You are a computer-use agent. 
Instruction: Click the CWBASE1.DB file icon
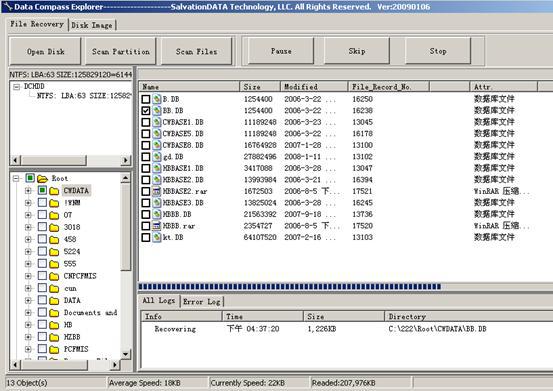[x=157, y=122]
